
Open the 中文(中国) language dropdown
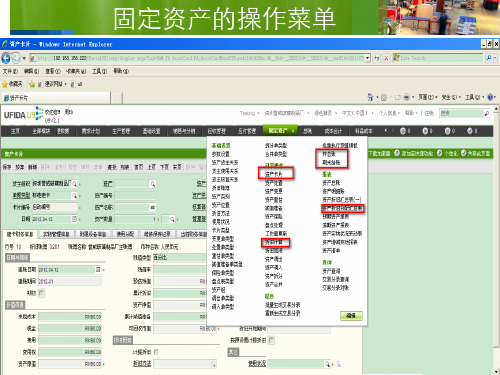[357, 113]
